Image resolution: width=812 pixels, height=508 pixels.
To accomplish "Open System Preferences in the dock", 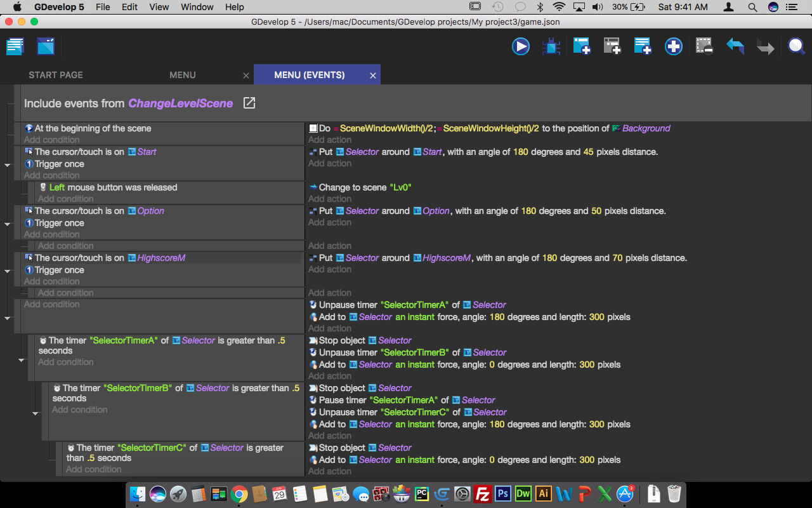I will click(x=462, y=494).
